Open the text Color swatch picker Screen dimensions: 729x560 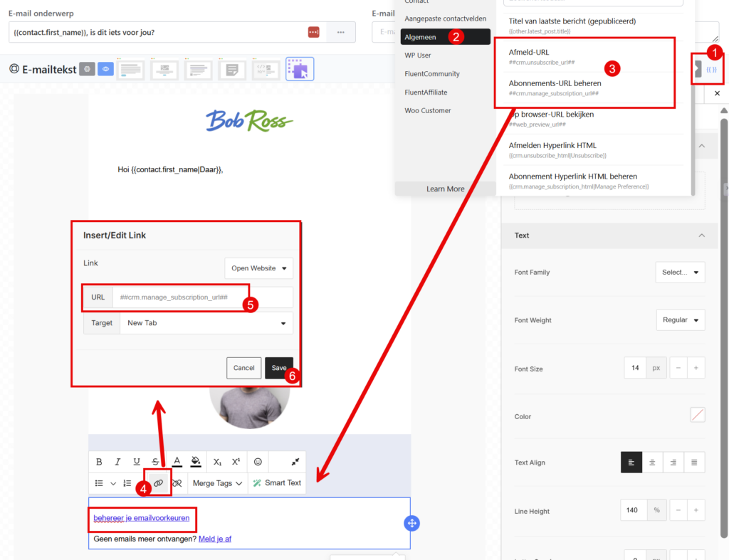pyautogui.click(x=697, y=415)
